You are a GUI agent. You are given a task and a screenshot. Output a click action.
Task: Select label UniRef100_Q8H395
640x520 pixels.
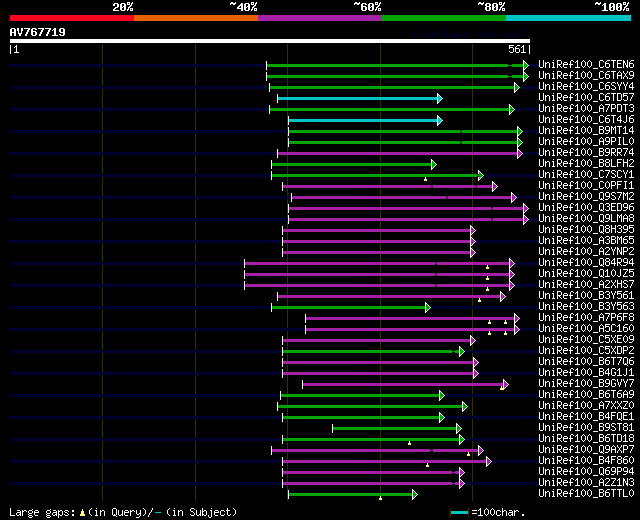point(586,229)
